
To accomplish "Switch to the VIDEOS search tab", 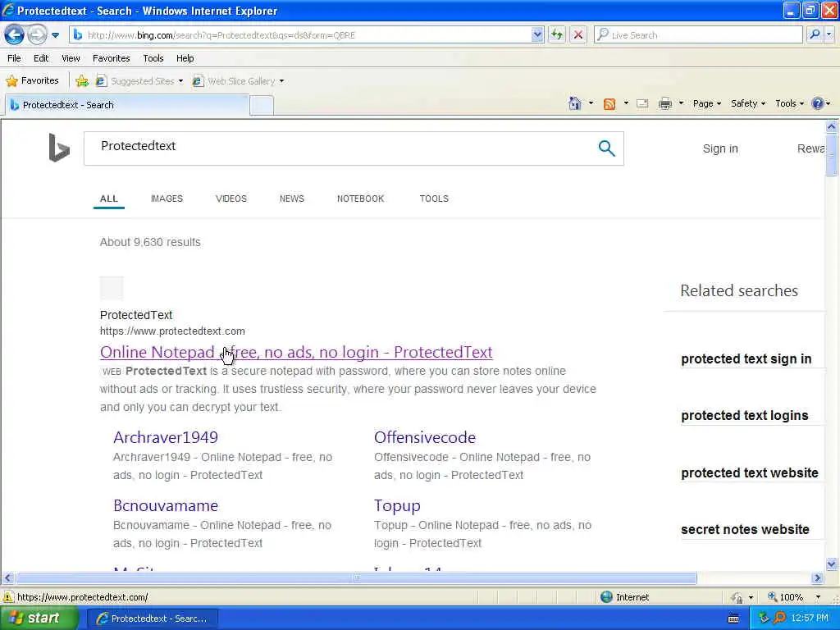I will pos(231,199).
